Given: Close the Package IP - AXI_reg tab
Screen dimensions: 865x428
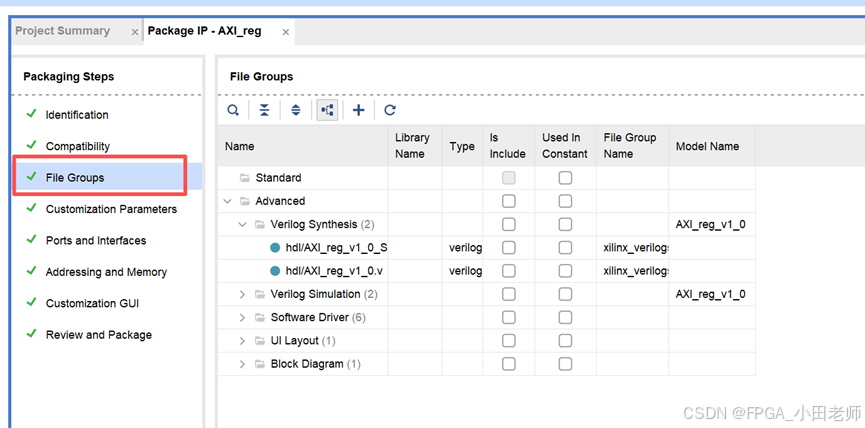Looking at the screenshot, I should click(x=286, y=32).
